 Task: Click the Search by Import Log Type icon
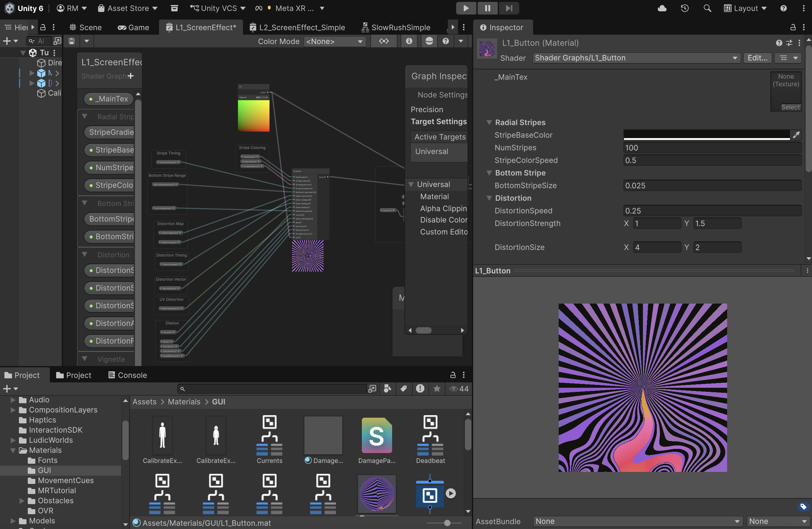(x=420, y=389)
